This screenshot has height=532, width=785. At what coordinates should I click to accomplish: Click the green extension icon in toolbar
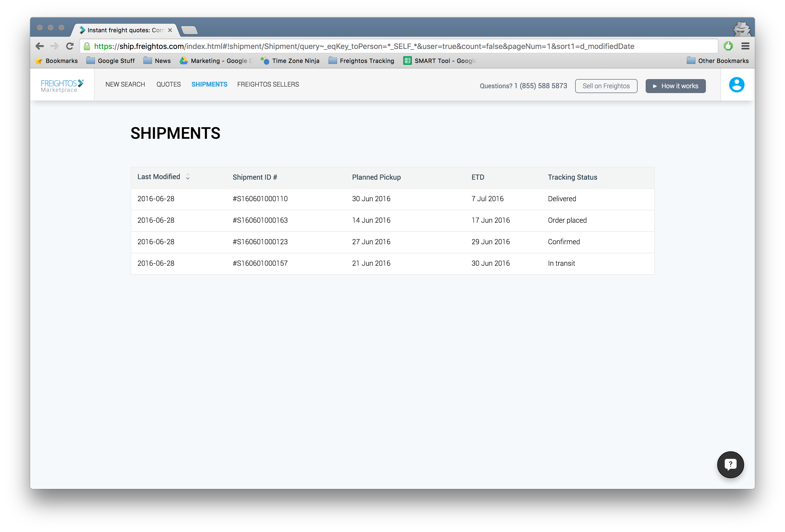[x=728, y=46]
